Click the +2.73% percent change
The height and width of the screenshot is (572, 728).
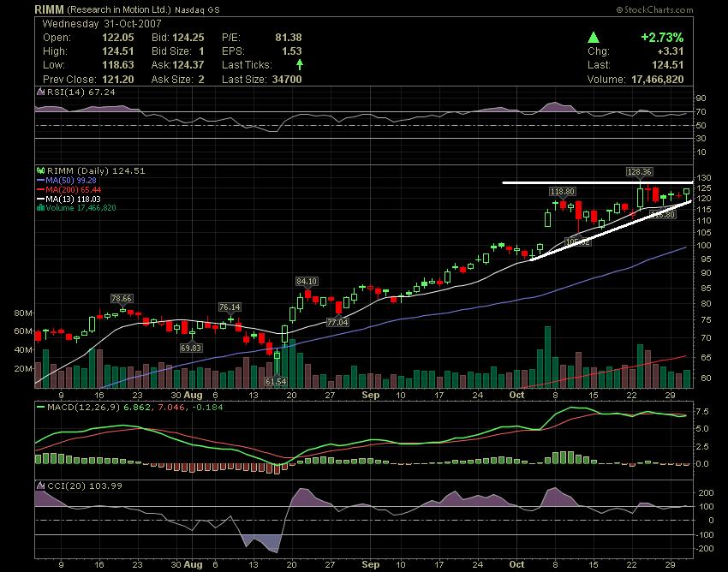[x=662, y=38]
